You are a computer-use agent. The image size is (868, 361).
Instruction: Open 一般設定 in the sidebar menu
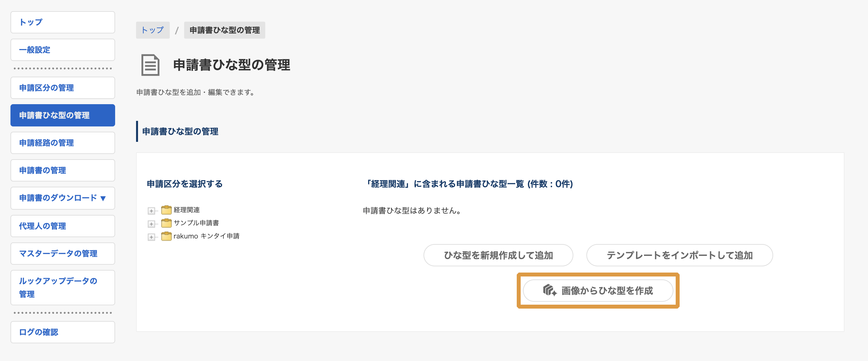click(x=63, y=50)
